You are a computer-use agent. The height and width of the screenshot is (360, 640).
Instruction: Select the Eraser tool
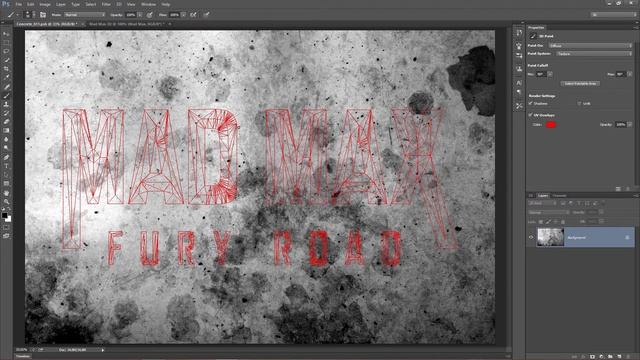coord(6,122)
